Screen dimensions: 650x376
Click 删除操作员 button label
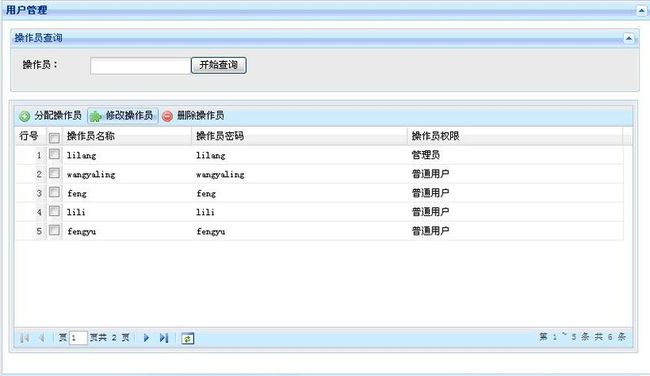200,115
